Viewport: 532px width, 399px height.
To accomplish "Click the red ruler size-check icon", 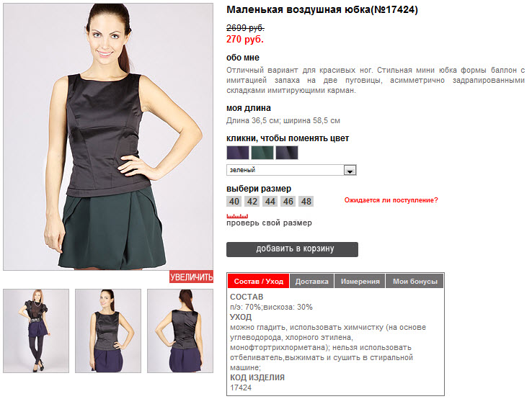I will click(x=237, y=216).
